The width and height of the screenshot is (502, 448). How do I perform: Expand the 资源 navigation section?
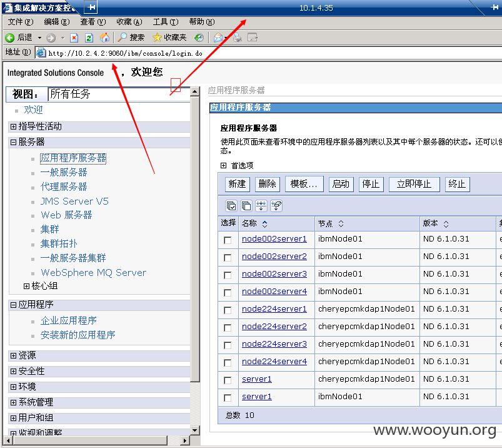[x=13, y=355]
